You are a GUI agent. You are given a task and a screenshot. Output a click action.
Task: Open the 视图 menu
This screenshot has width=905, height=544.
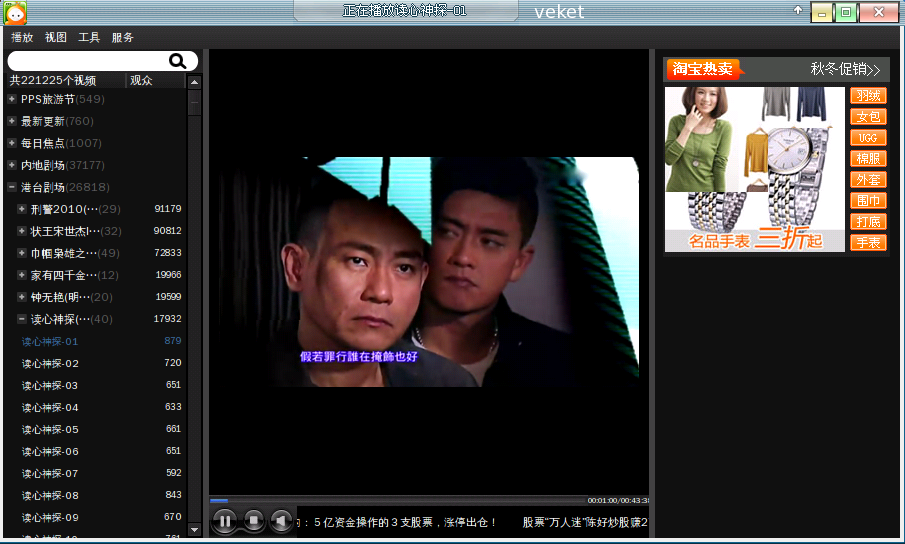pyautogui.click(x=55, y=37)
